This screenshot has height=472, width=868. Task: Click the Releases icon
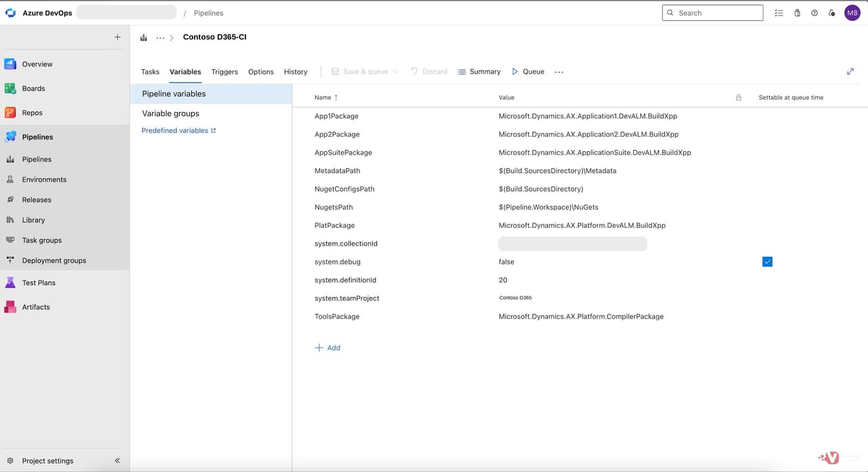coord(10,200)
